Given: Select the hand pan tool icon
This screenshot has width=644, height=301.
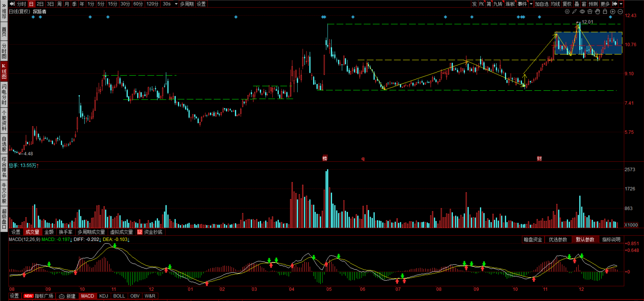Looking at the screenshot, I should point(597,12).
